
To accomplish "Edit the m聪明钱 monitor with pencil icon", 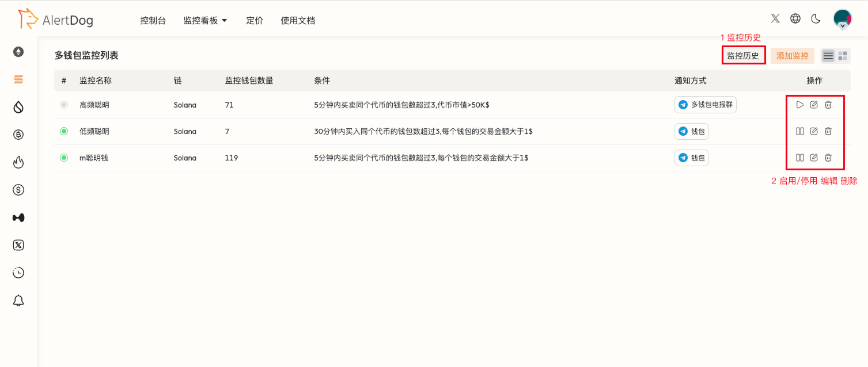I will pos(814,158).
